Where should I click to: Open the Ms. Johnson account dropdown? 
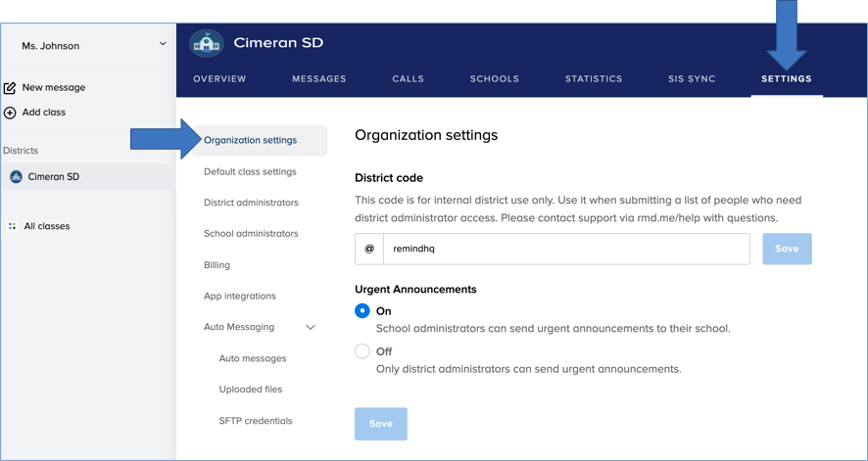pyautogui.click(x=163, y=43)
